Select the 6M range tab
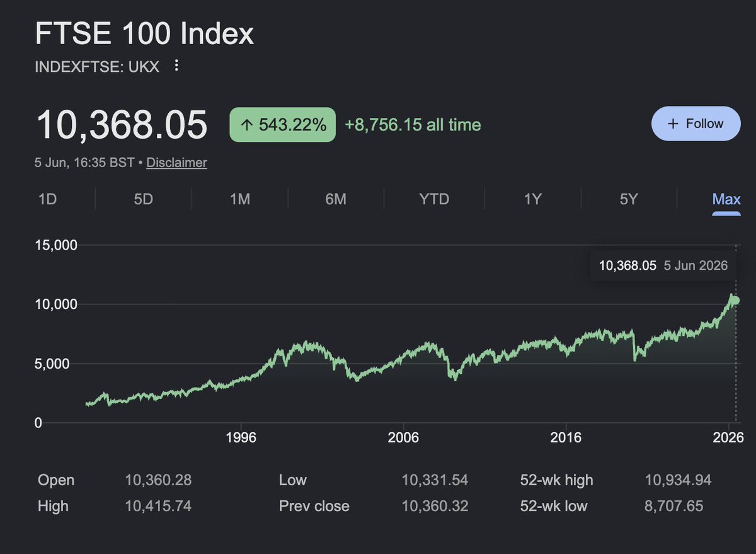Screen dimensions: 756x554 click(336, 199)
